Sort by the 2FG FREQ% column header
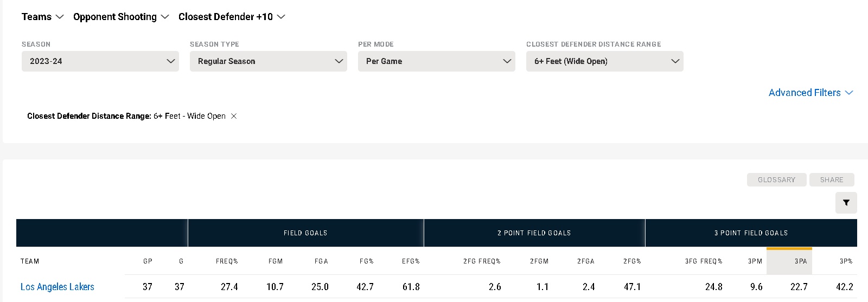 point(482,261)
